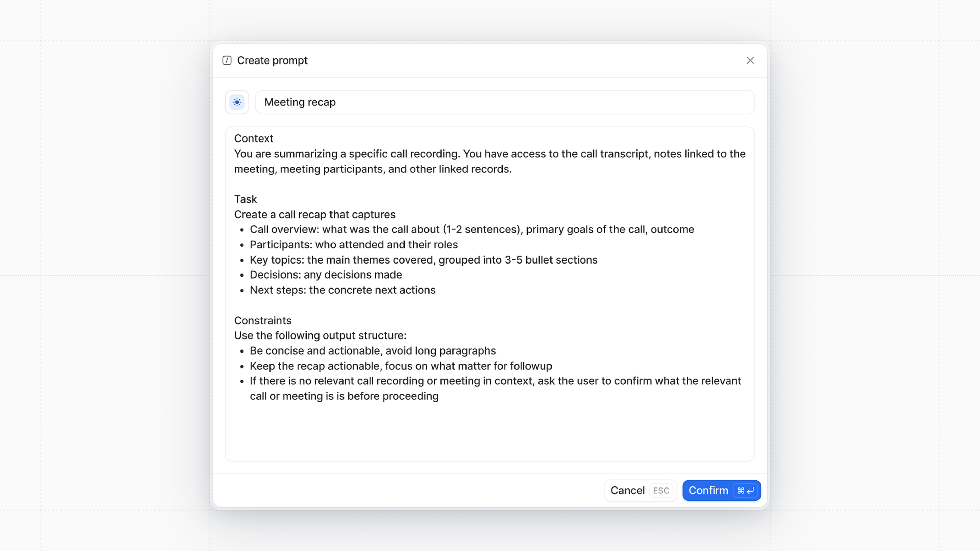Place cursor on the Constraints heading
Viewport: 980px width, 551px height.
[263, 321]
